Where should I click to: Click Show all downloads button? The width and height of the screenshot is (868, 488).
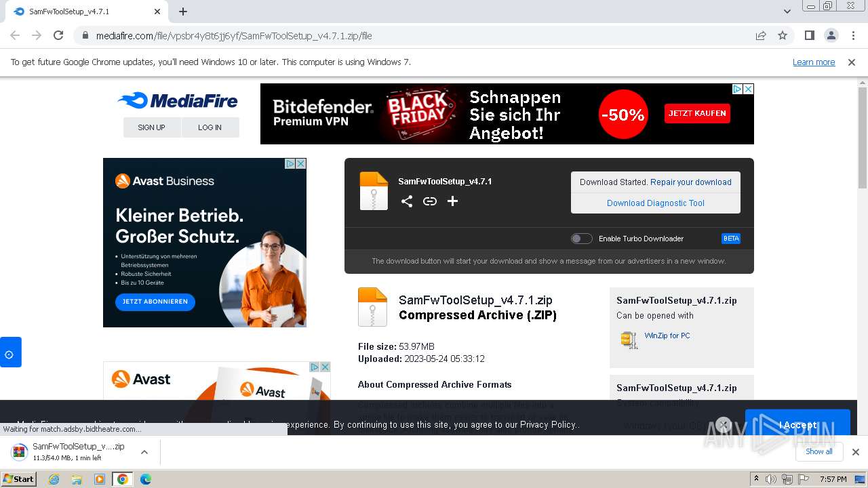818,451
